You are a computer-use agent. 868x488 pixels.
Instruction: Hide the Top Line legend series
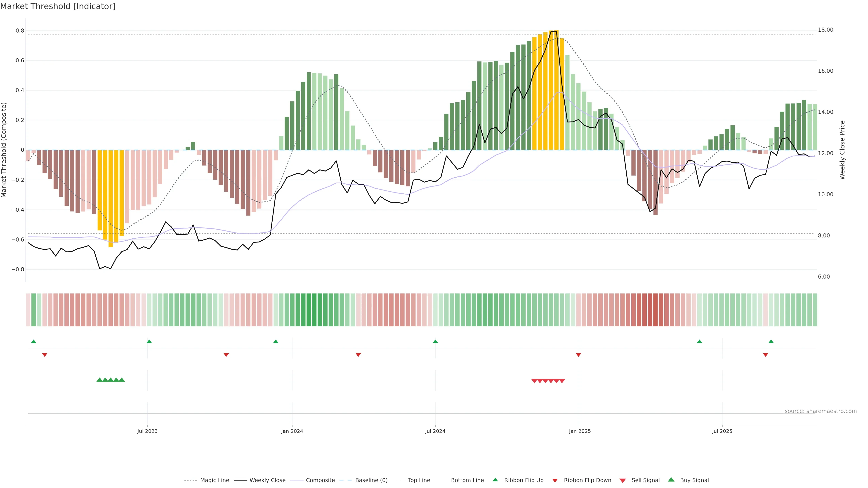pos(419,480)
